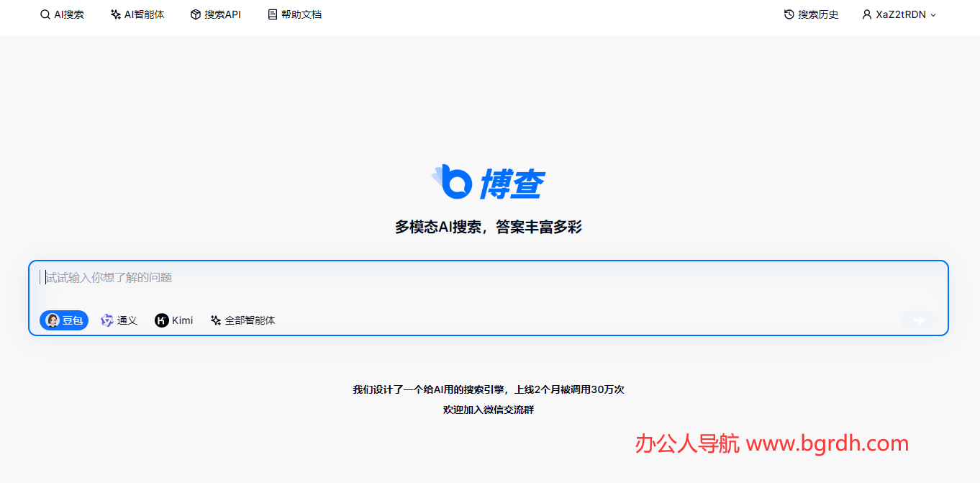
Task: Click the blue submit arrow button
Action: (919, 320)
